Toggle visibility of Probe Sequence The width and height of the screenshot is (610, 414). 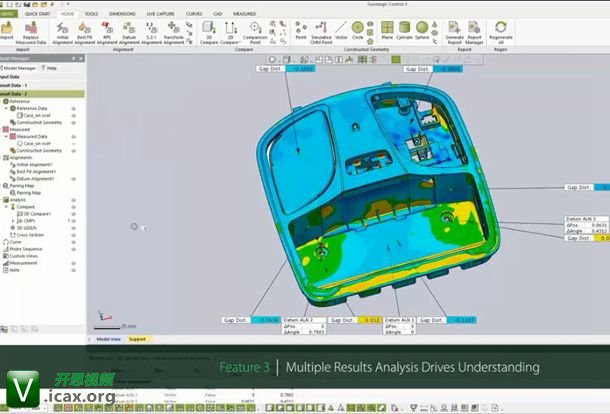(73, 249)
